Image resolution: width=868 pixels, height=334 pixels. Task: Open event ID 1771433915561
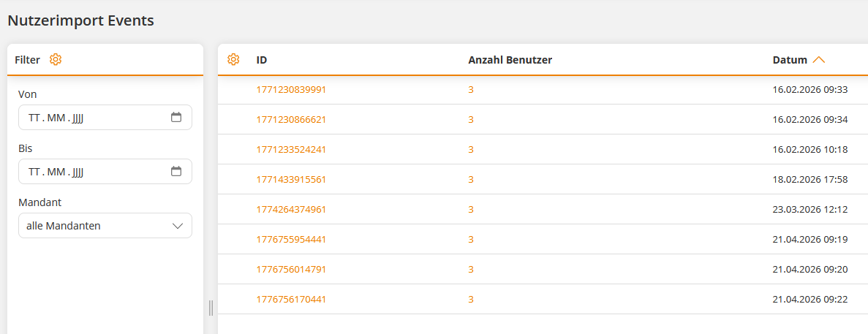[291, 180]
